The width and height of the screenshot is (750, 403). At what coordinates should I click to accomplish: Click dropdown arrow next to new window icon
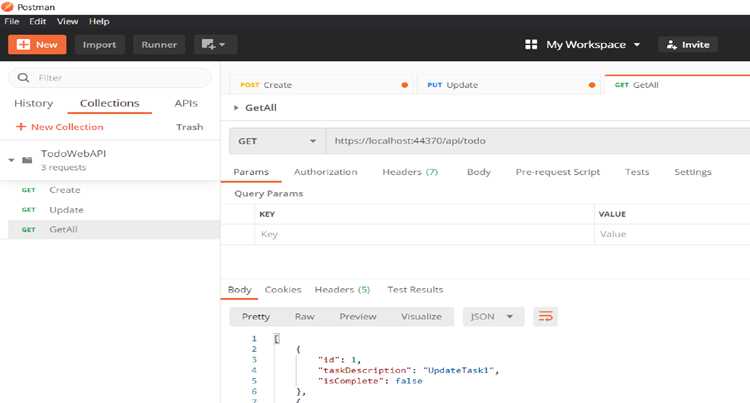click(222, 45)
